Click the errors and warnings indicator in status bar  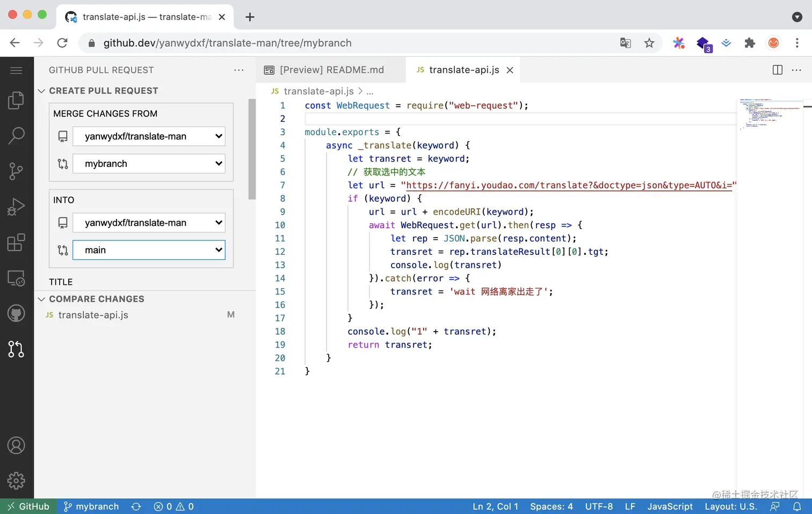[x=174, y=506]
